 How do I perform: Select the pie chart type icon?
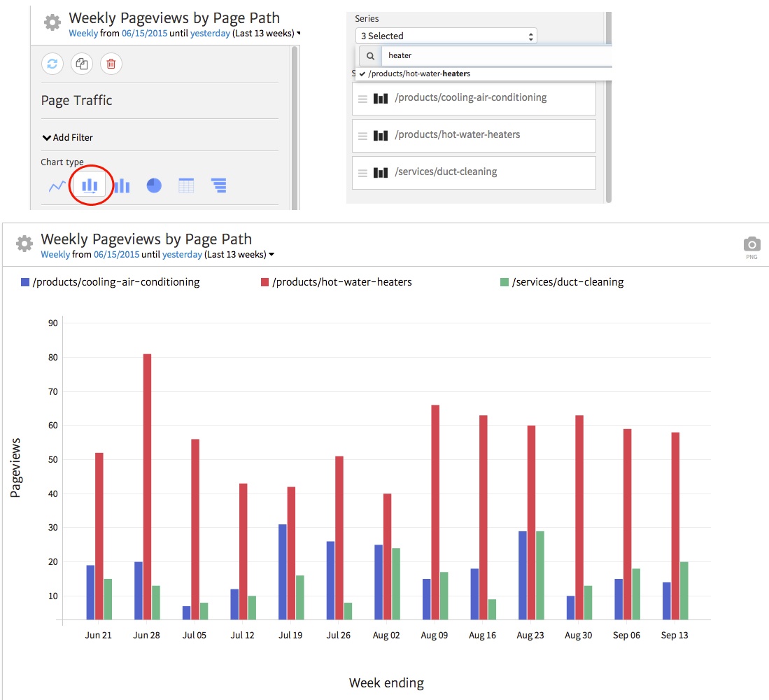click(153, 184)
